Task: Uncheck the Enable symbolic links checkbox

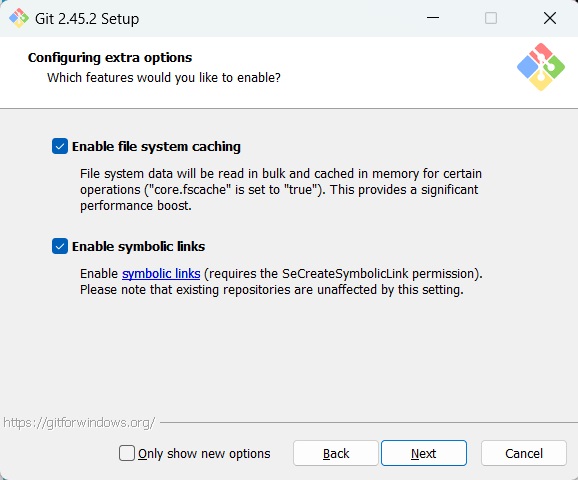Action: pos(60,246)
